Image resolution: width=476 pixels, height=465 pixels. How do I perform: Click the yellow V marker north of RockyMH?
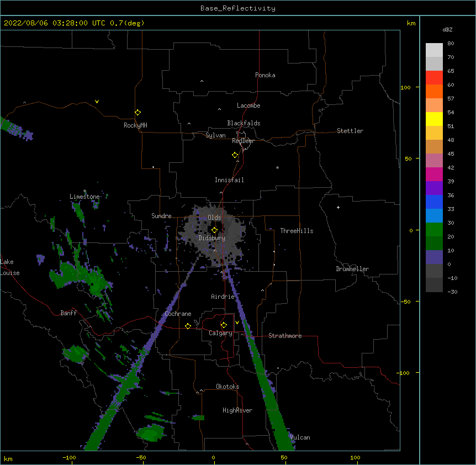[x=97, y=102]
